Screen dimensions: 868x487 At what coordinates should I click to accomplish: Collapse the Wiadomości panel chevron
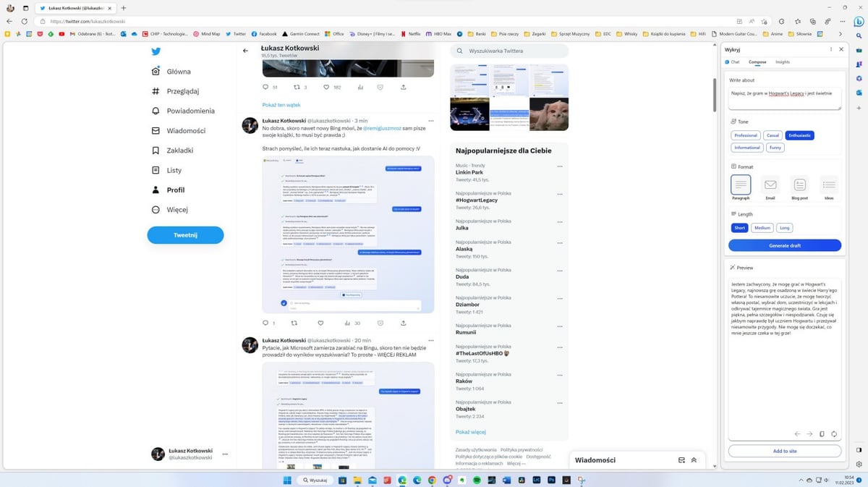click(x=693, y=459)
